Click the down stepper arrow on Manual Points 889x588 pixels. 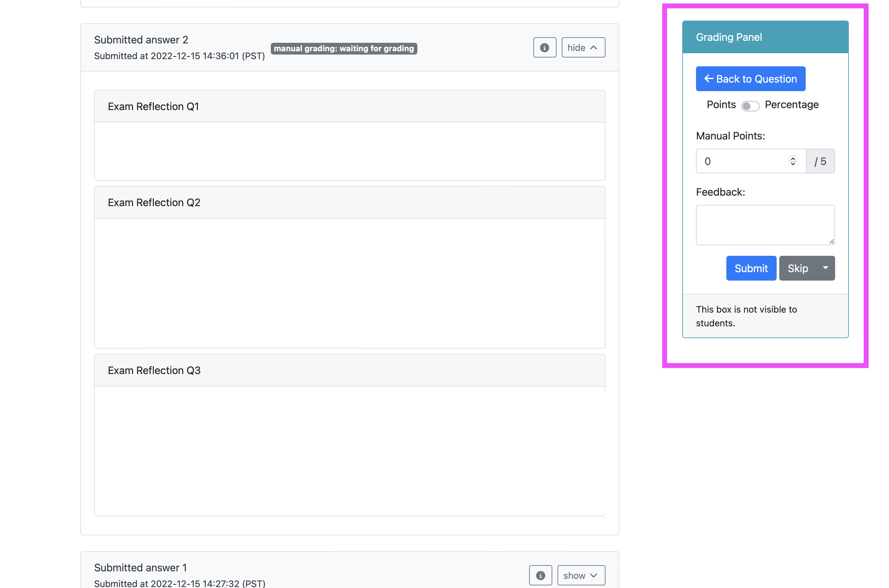793,164
